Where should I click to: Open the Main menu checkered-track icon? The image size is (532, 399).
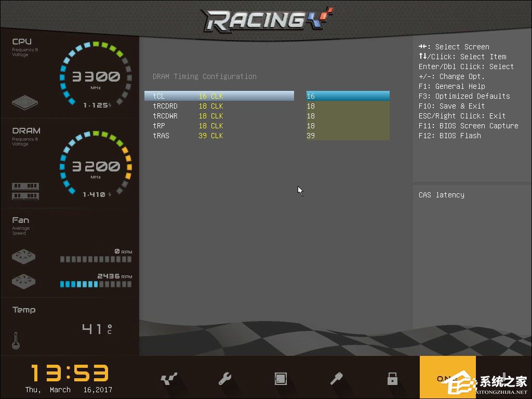[169, 379]
